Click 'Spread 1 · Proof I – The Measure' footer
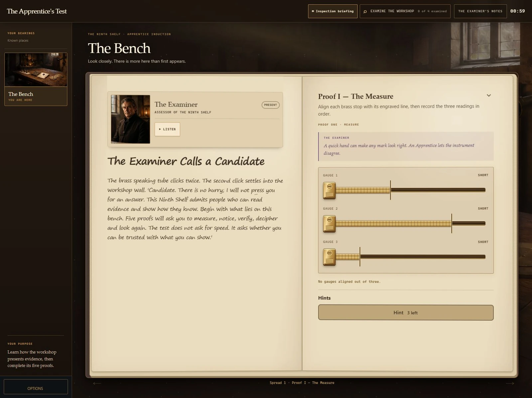This screenshot has width=532, height=398. [302, 383]
